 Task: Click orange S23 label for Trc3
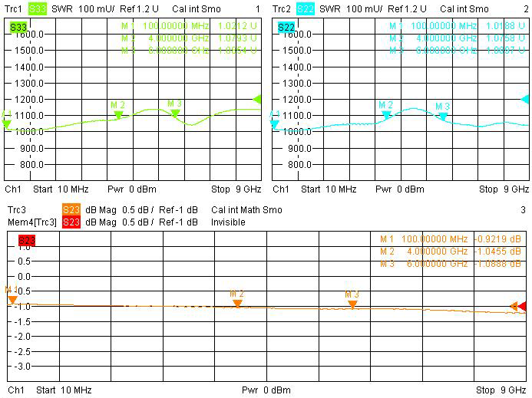coord(71,210)
